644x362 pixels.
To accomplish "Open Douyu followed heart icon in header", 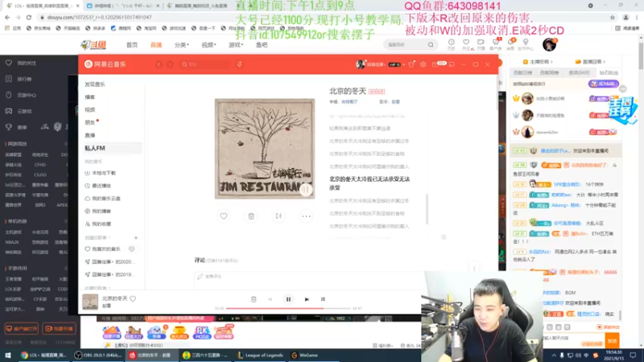I will 466,44.
